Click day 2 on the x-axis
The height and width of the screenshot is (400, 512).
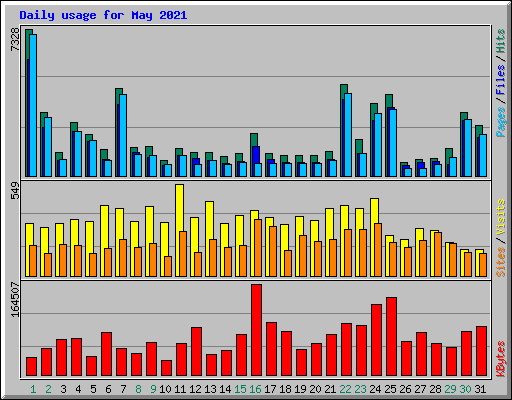coord(48,389)
